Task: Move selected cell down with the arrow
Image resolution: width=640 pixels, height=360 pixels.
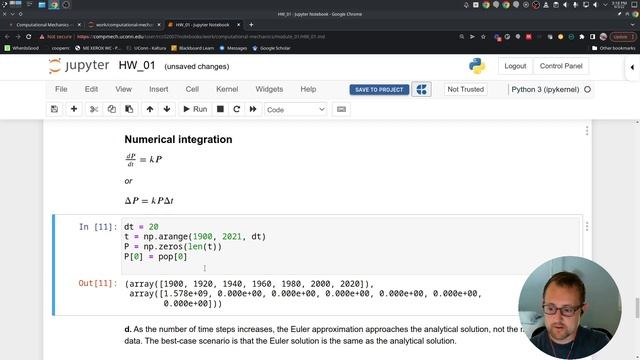Action: click(x=167, y=109)
